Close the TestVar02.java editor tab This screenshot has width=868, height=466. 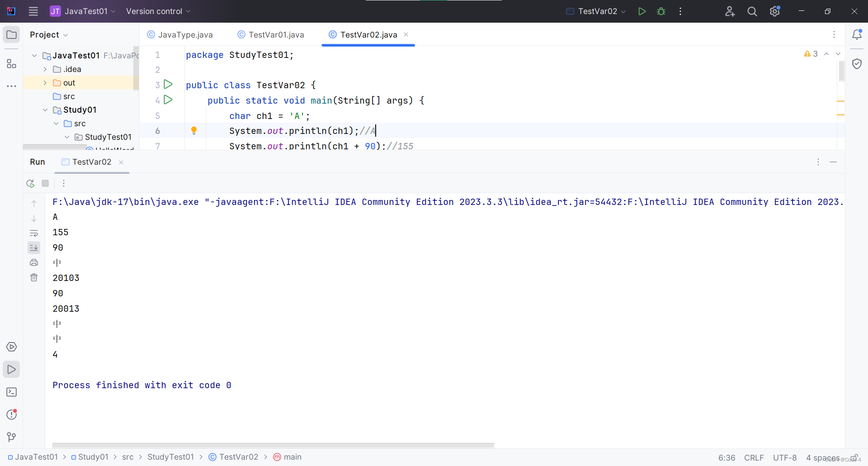406,34
